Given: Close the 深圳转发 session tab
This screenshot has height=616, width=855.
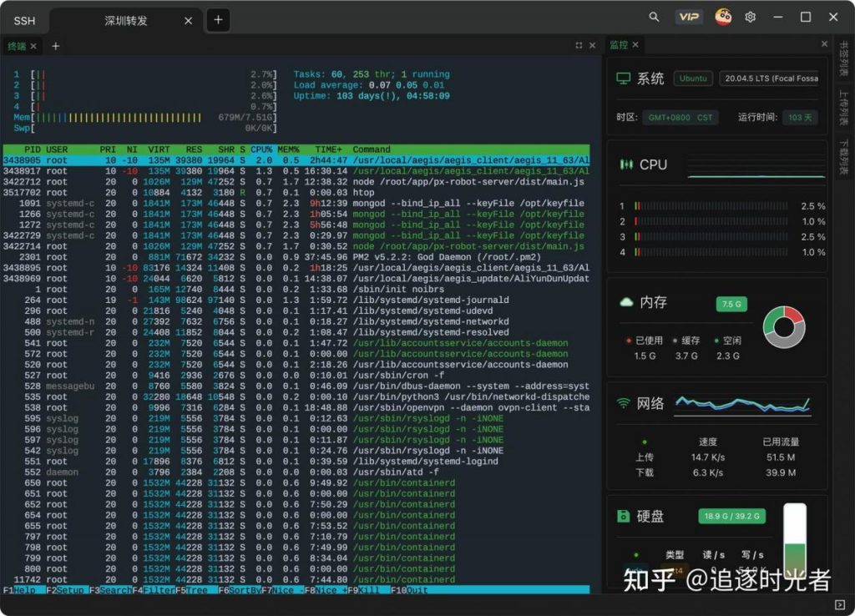Looking at the screenshot, I should pyautogui.click(x=189, y=20).
